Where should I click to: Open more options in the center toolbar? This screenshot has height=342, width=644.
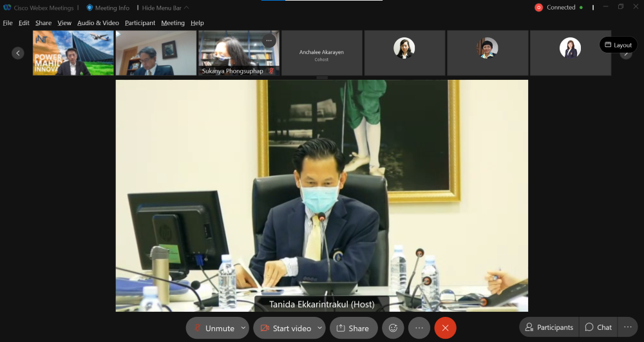(419, 328)
